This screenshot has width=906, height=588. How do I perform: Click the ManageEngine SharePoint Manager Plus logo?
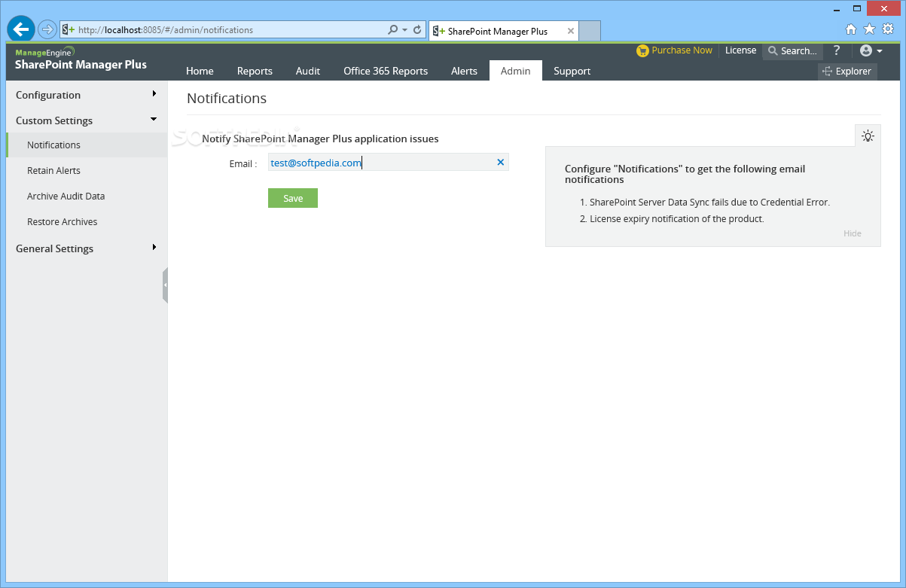click(81, 59)
